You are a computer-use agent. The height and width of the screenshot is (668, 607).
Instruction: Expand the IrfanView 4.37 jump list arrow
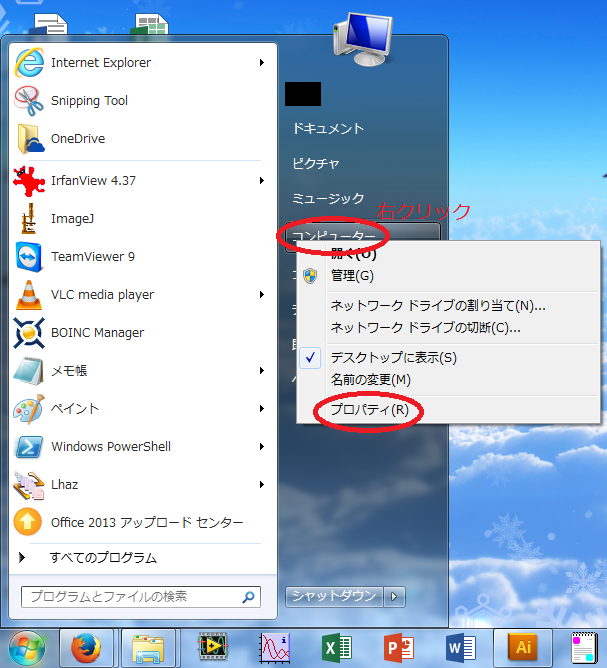(x=262, y=181)
